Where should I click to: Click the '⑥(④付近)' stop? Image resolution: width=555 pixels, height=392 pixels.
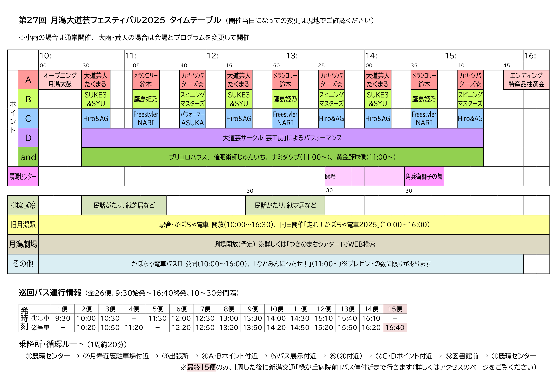[346, 356]
